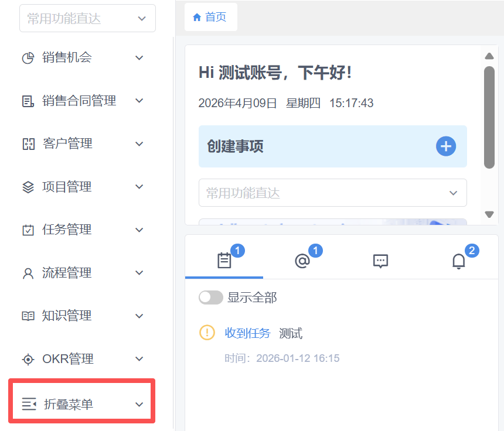Open the chat message bubble tab

[380, 260]
